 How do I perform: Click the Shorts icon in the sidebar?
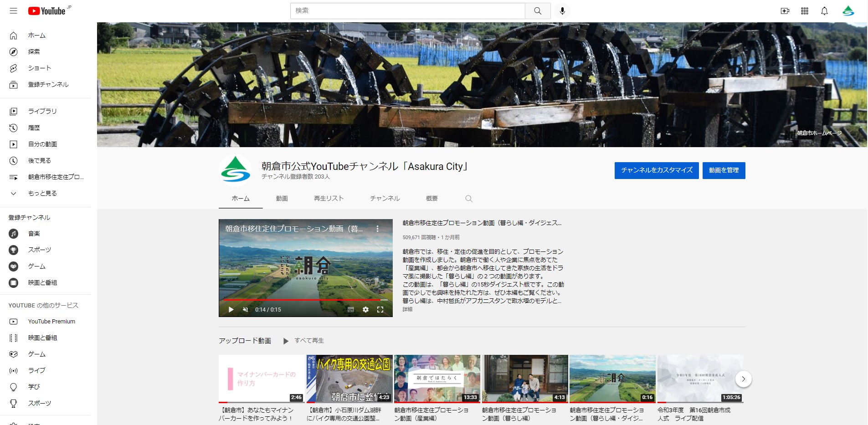[x=14, y=68]
